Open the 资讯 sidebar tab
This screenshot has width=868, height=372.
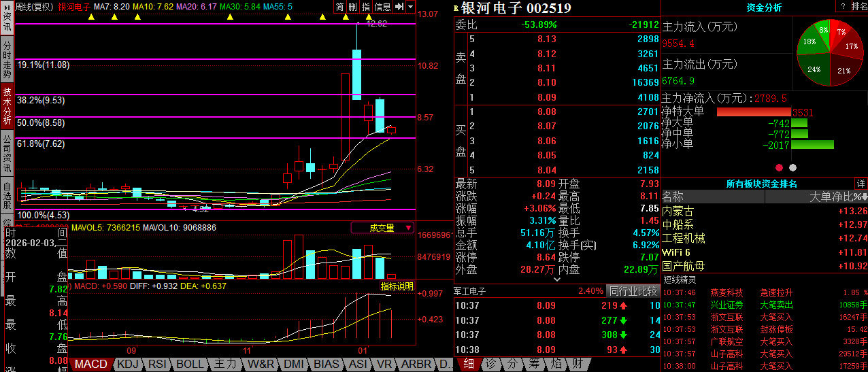(x=7, y=21)
